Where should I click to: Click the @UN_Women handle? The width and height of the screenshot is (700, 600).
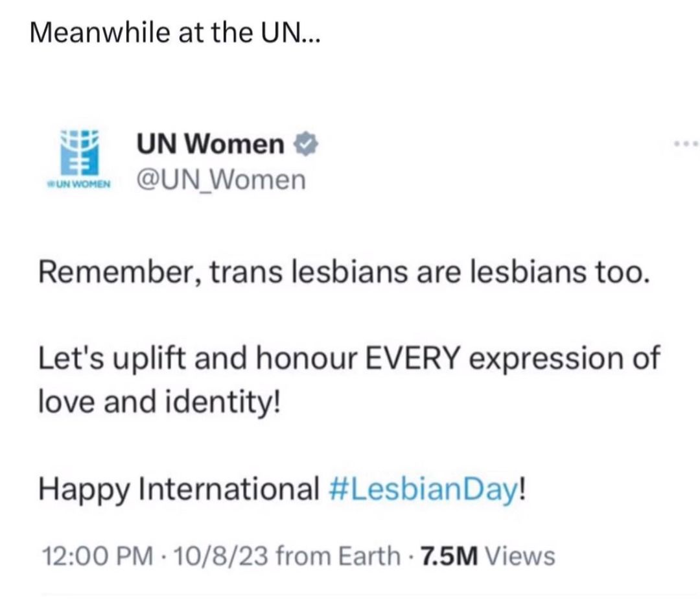point(221,180)
